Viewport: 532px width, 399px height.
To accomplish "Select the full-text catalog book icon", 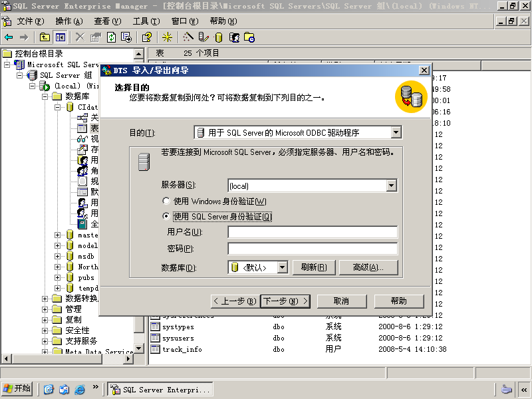I will point(82,224).
